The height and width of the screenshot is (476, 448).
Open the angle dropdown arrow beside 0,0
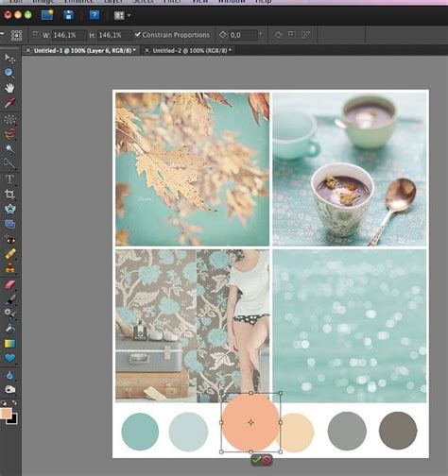click(x=260, y=34)
